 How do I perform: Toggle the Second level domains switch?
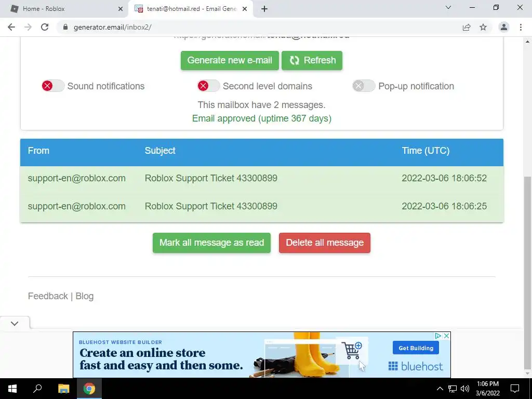209,86
